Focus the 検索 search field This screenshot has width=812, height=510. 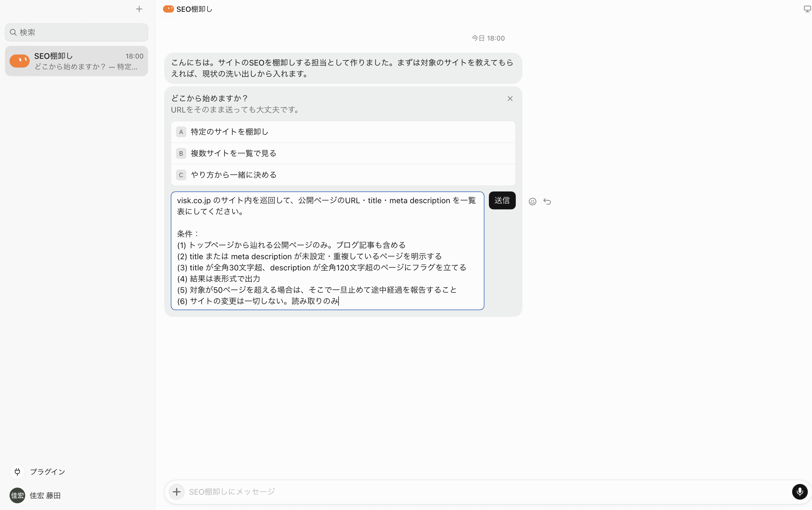76,32
